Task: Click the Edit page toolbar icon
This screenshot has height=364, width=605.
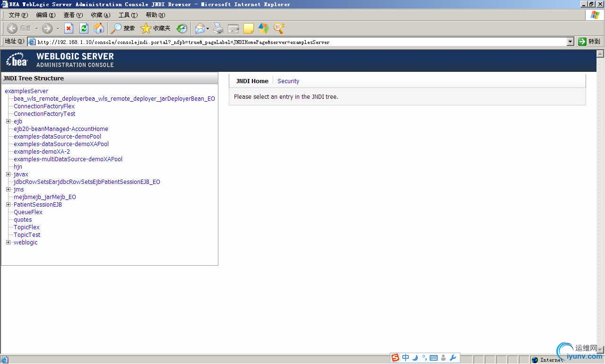Action: tap(233, 28)
